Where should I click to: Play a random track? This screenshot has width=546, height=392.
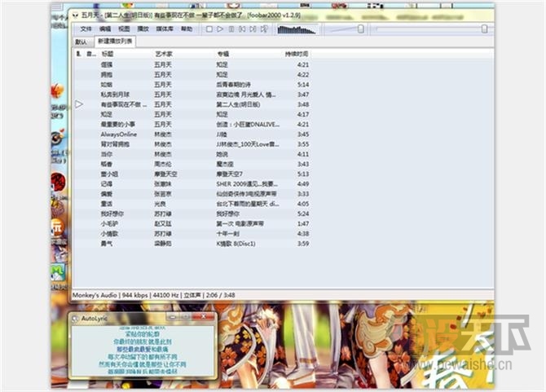(263, 29)
